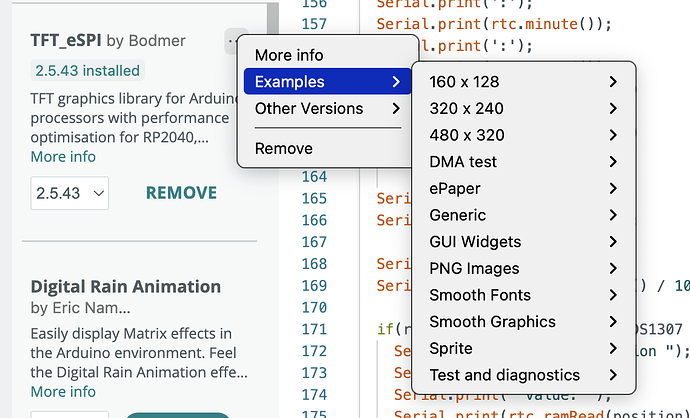690x418 pixels.
Task: Open More info in context menu
Action: (289, 55)
